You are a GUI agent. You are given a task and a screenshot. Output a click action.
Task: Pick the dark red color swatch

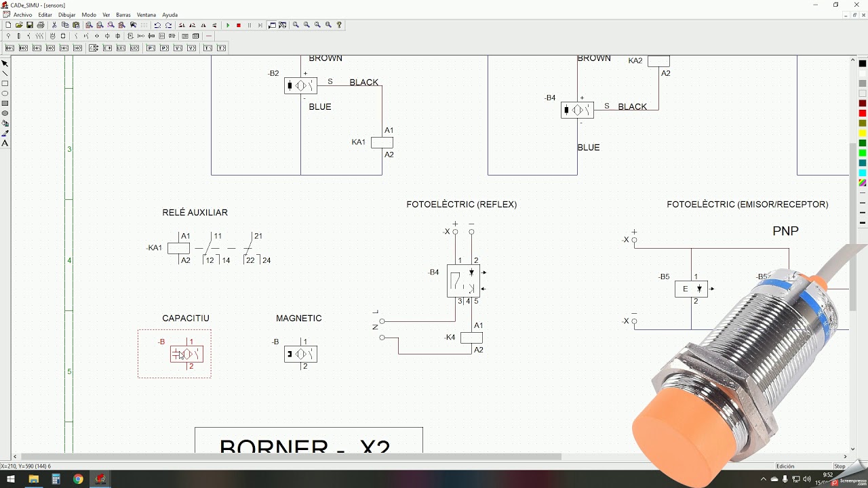tap(863, 103)
